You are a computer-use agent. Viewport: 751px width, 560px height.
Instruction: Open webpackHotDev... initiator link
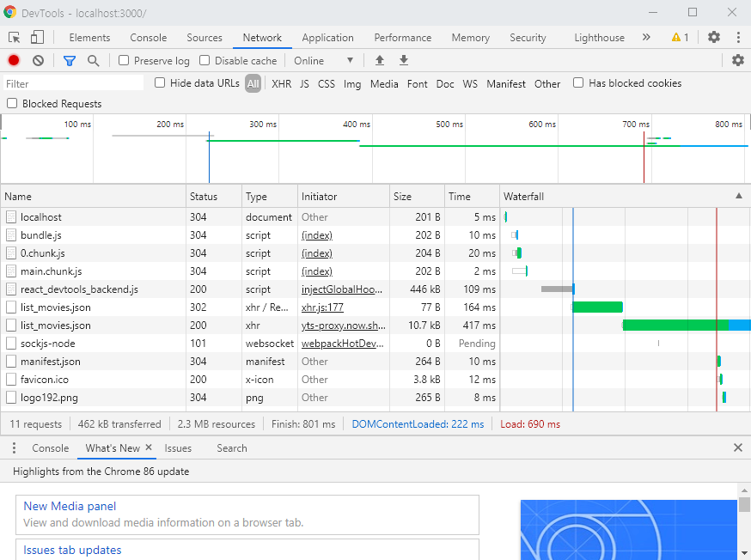point(343,344)
